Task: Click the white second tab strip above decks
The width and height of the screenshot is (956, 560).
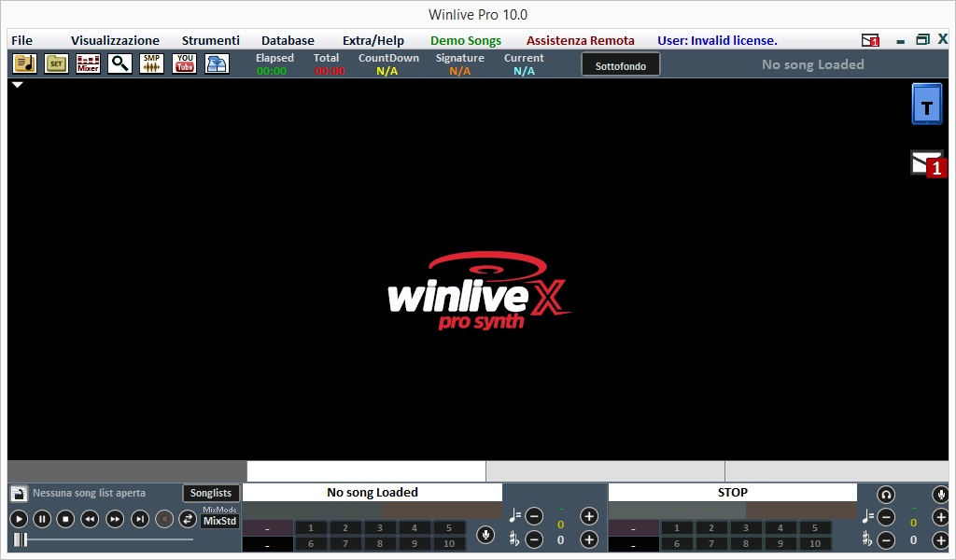Action: tap(366, 471)
